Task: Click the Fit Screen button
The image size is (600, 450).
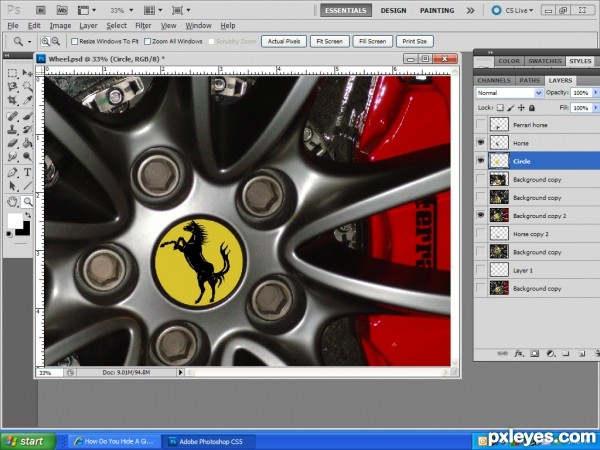Action: point(329,41)
